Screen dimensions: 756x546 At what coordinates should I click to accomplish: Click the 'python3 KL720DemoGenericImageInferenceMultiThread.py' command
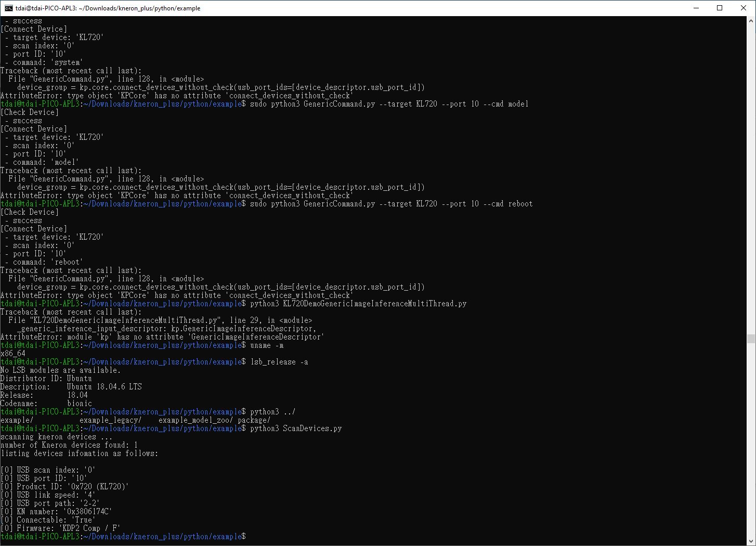coord(358,304)
